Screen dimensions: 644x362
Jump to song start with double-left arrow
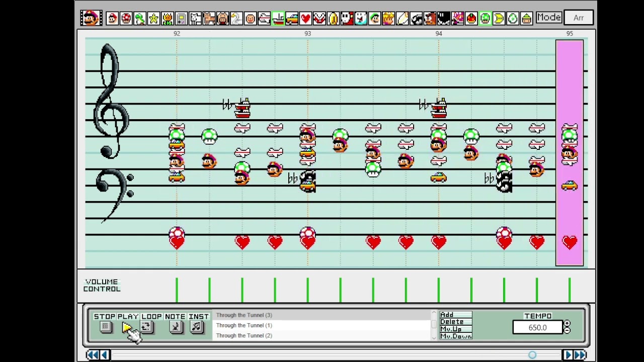click(92, 355)
